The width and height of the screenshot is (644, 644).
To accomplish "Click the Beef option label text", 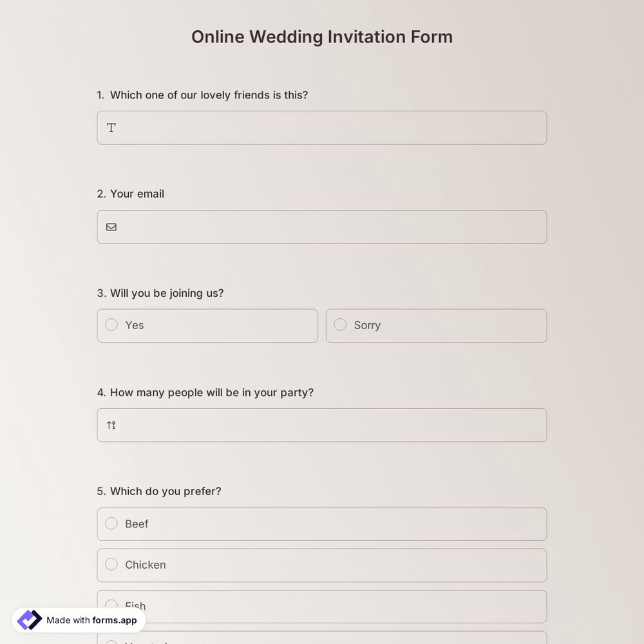I will click(x=137, y=524).
